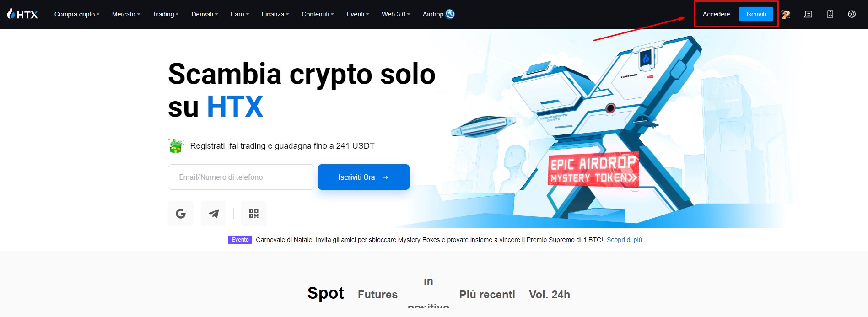Click the mascot icon beside Iscriviti

(x=786, y=14)
